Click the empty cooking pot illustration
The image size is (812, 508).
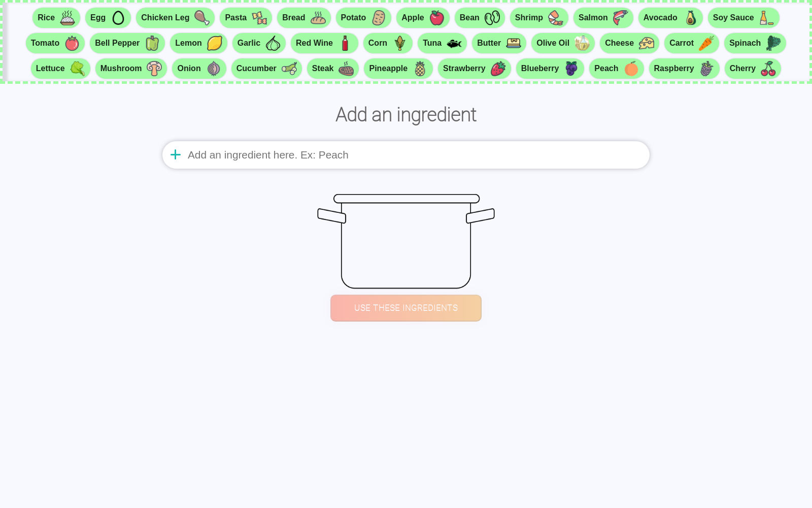(406, 241)
